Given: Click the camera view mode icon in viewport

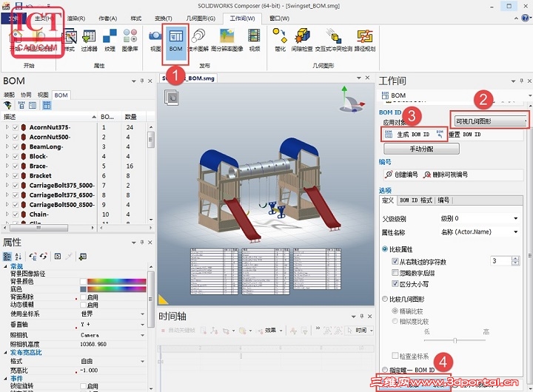Looking at the screenshot, I should [x=172, y=98].
